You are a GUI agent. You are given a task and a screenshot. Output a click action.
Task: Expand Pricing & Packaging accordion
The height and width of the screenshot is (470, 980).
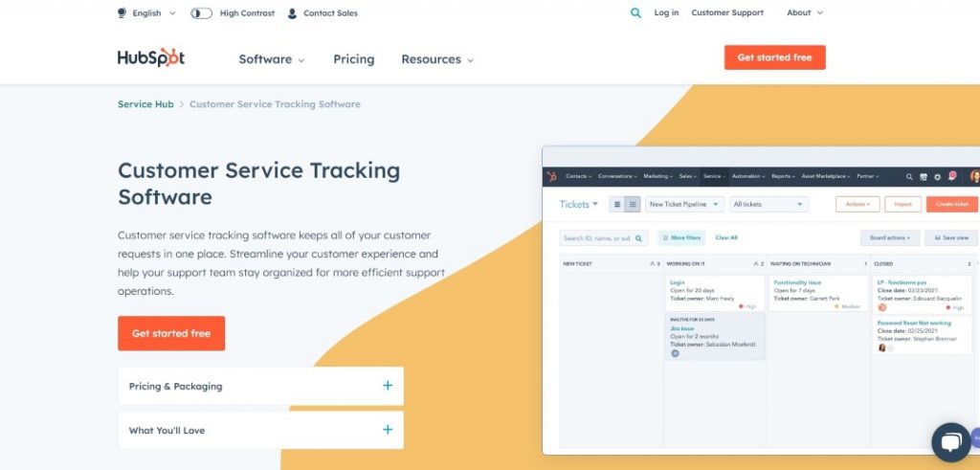pyautogui.click(x=260, y=386)
